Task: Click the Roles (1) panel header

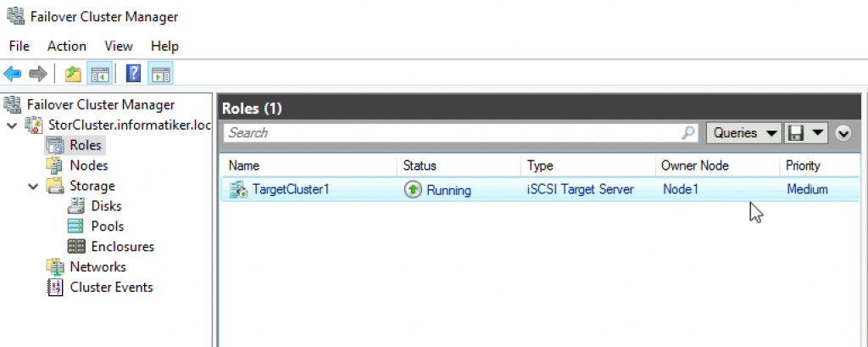Action: click(540, 109)
